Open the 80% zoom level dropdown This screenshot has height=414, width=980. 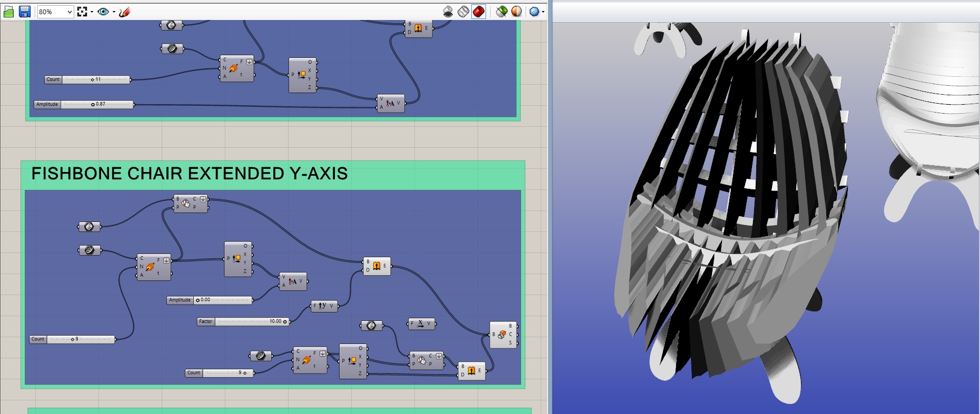click(69, 12)
